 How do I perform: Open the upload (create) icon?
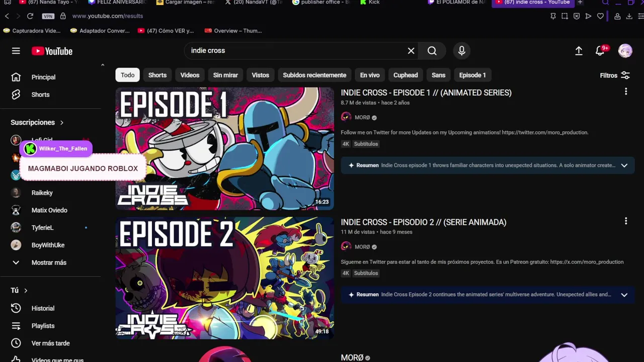point(579,51)
